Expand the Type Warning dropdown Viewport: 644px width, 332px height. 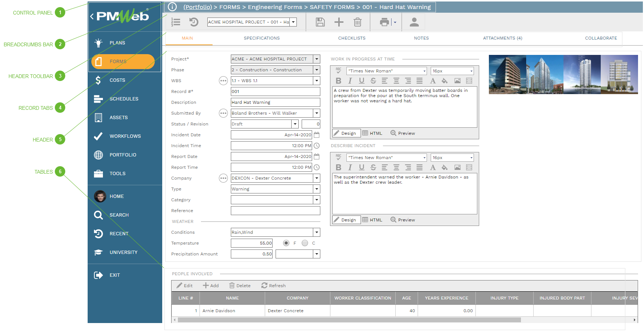point(317,189)
